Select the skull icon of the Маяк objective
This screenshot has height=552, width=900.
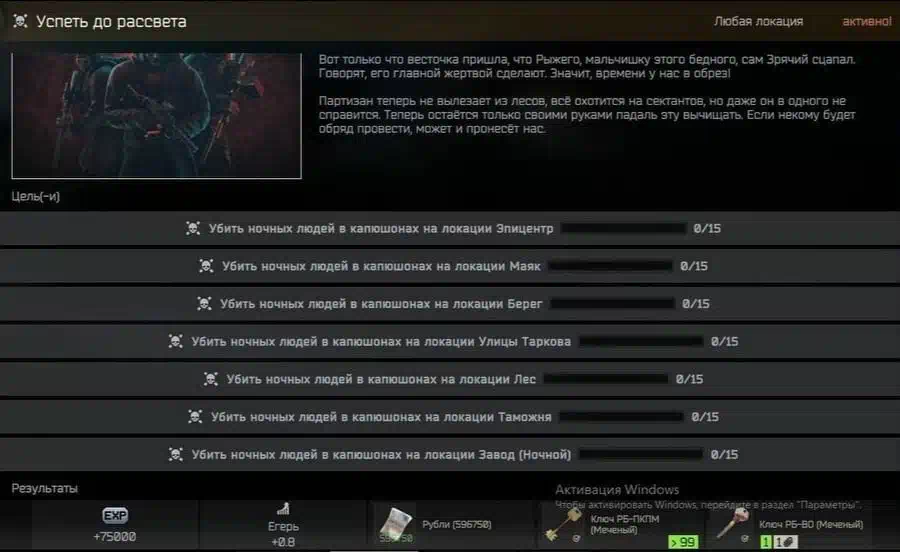click(206, 266)
